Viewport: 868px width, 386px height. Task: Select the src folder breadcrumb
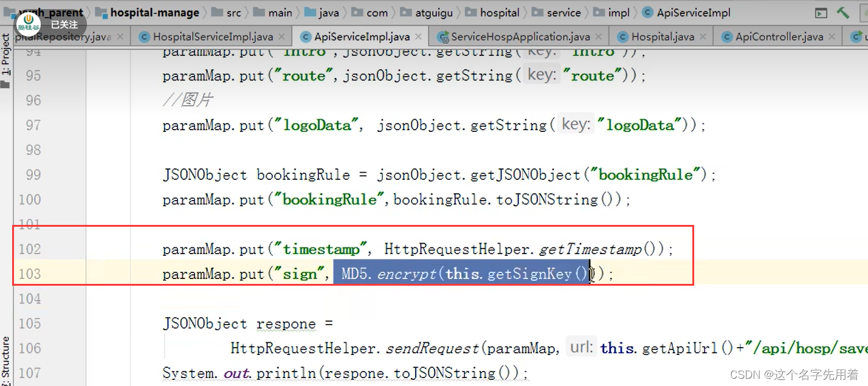[x=227, y=12]
